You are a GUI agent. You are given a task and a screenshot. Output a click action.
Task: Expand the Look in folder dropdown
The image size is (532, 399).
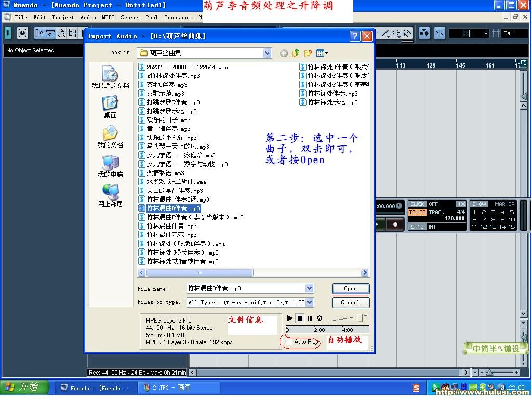tap(267, 53)
